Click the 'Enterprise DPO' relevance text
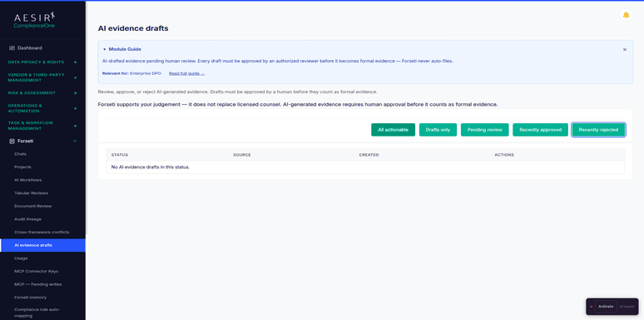Image resolution: width=644 pixels, height=320 pixels. pos(146,73)
